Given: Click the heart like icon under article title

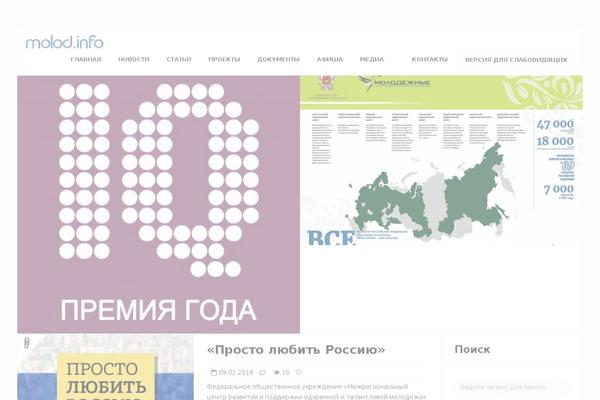Looking at the screenshot, I should click(299, 372).
